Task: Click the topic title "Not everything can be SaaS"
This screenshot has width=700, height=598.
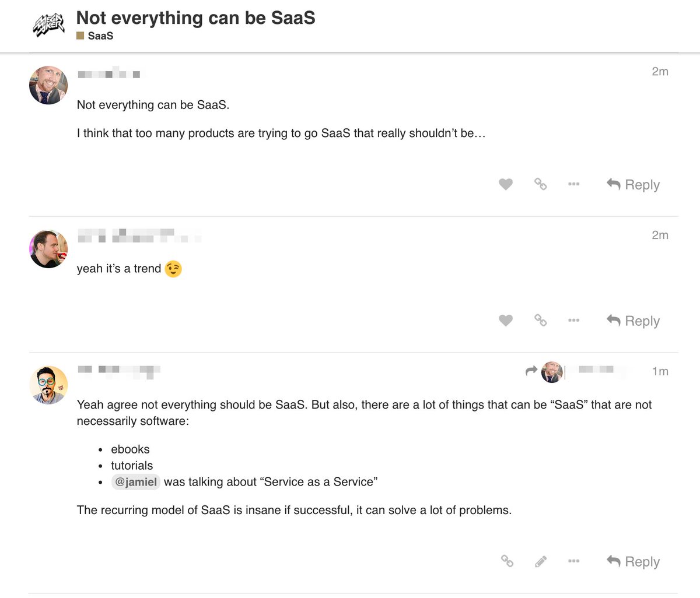Action: tap(195, 18)
